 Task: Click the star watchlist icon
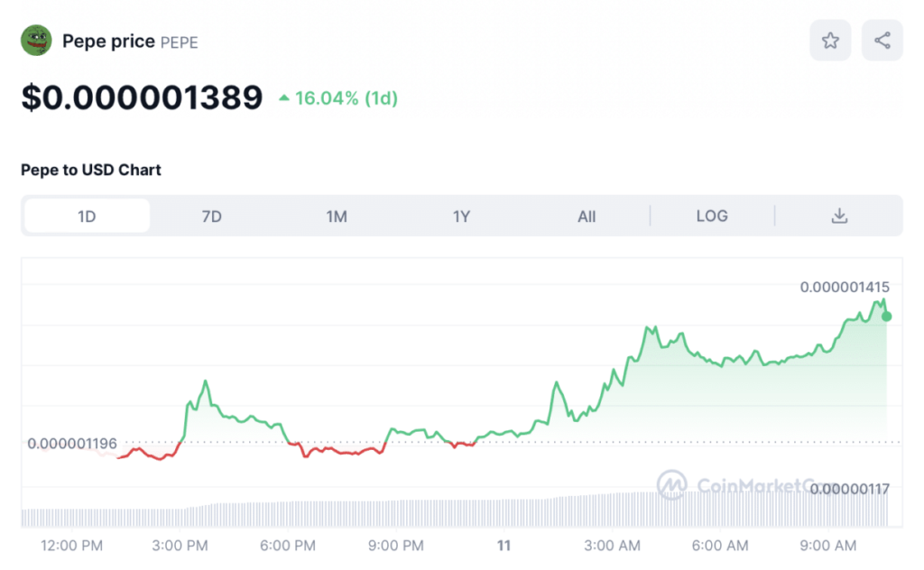point(830,41)
